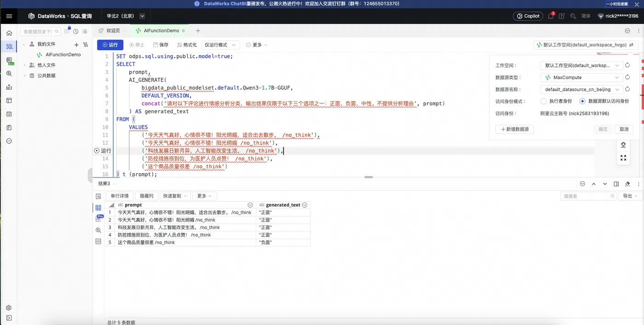Image resolution: width=644 pixels, height=325 pixels.
Task: Select the 结果3 result tab
Action: (104, 183)
